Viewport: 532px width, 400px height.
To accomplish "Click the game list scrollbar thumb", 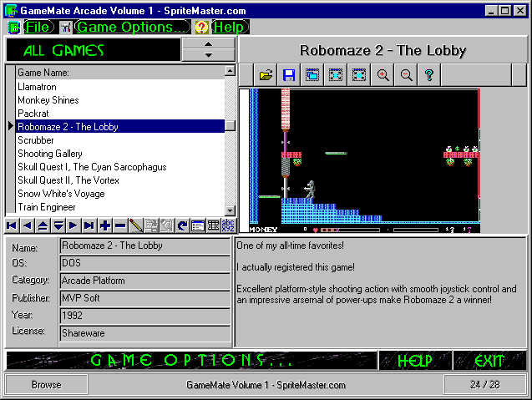I will [230, 125].
